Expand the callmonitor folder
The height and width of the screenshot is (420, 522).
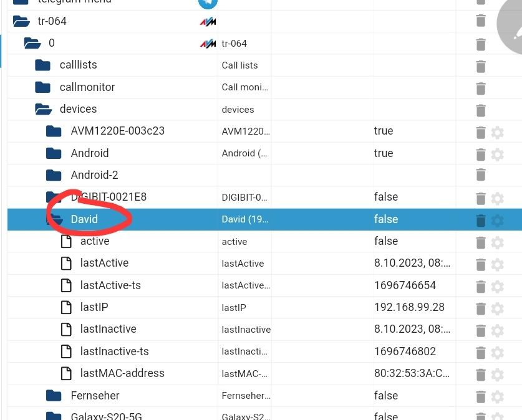tap(42, 87)
